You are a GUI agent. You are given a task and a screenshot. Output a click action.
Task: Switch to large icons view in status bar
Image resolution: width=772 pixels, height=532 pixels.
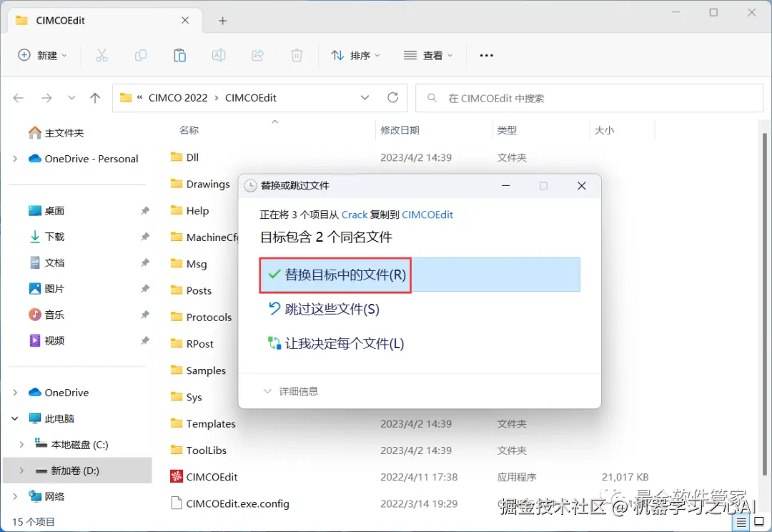tap(758, 522)
